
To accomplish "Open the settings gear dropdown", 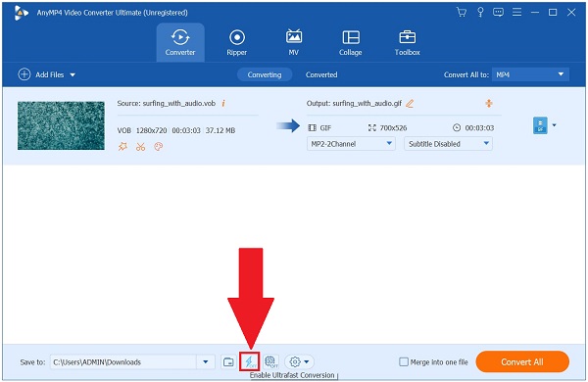I will (x=299, y=361).
